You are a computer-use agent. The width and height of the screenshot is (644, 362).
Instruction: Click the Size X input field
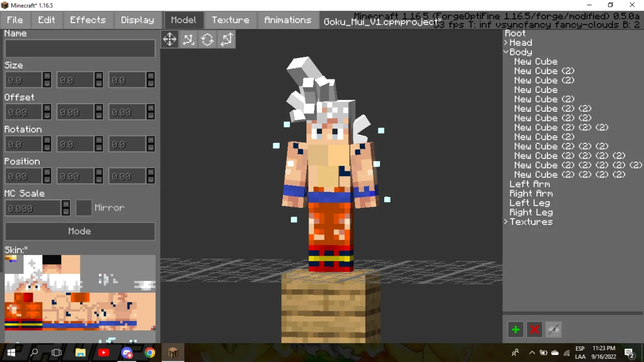coord(24,80)
